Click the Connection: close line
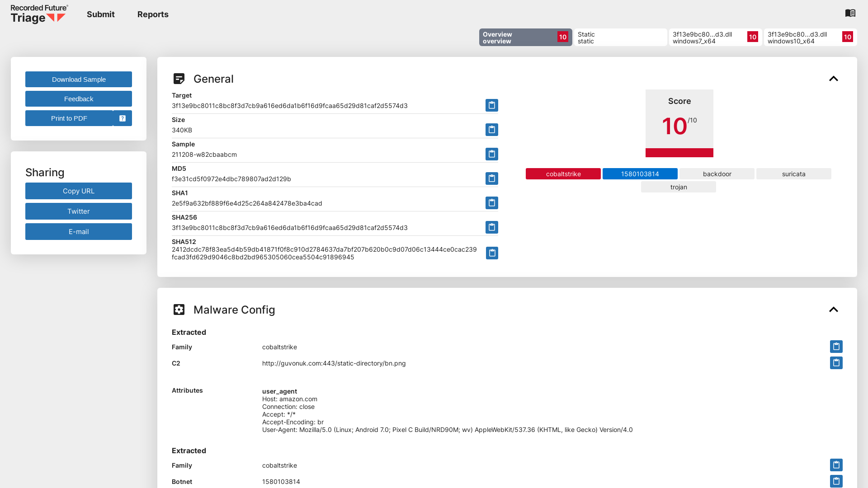868x488 pixels. point(288,407)
